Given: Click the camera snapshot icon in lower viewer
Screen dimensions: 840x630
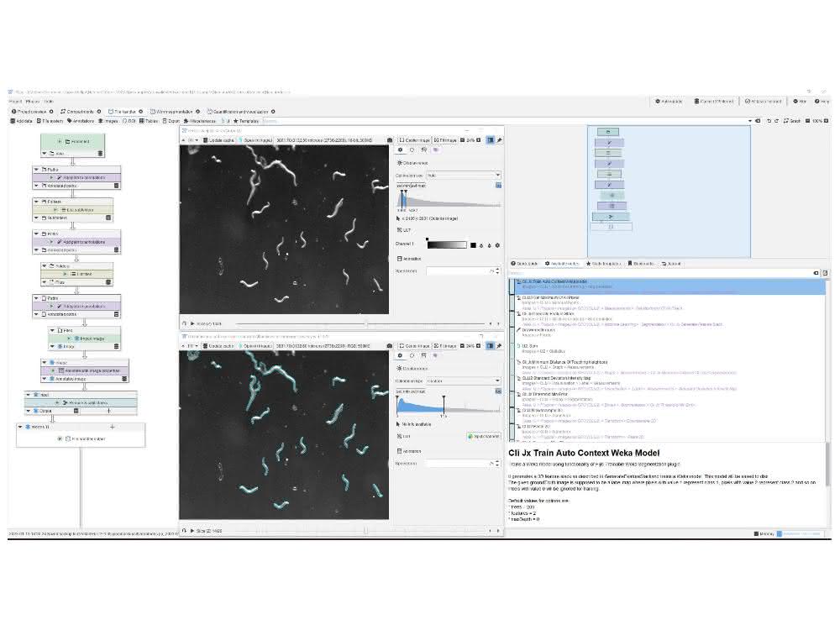Looking at the screenshot, I should [x=390, y=346].
